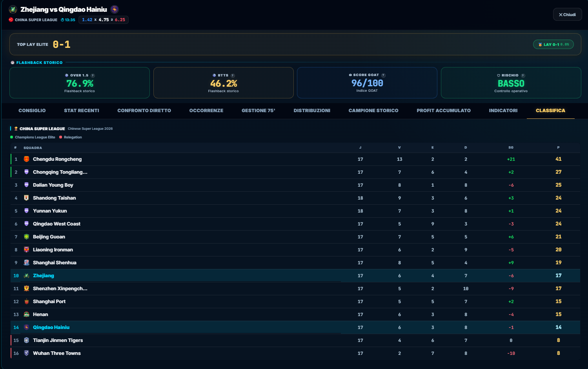
Task: Open Rischio help question mark
Action: 523,75
